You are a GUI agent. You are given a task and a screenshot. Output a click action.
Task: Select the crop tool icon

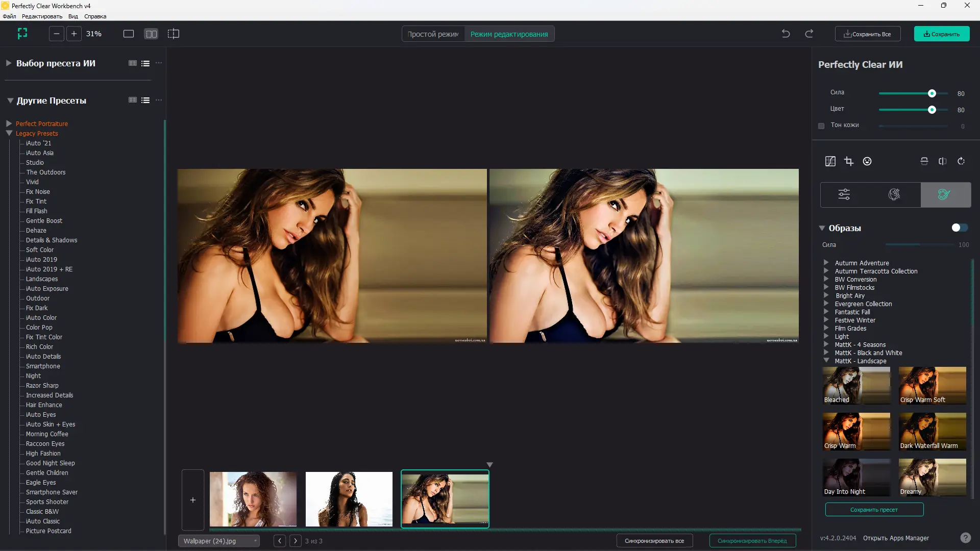(x=849, y=161)
